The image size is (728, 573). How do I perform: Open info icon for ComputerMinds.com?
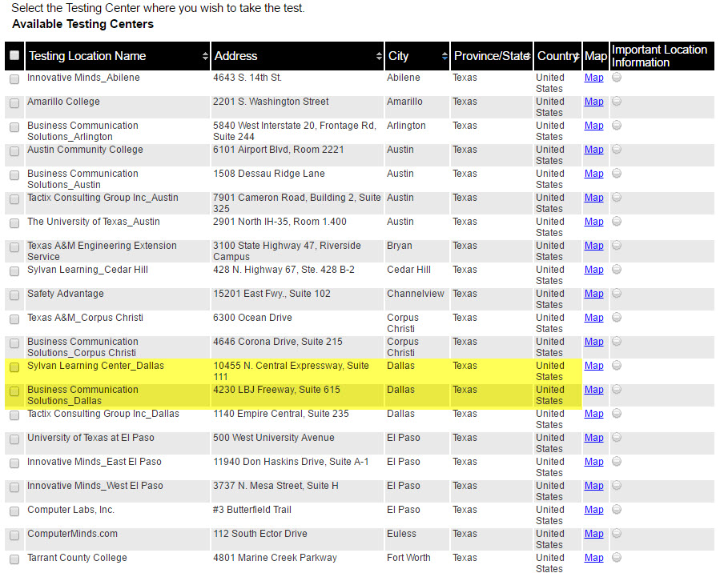pyautogui.click(x=617, y=534)
